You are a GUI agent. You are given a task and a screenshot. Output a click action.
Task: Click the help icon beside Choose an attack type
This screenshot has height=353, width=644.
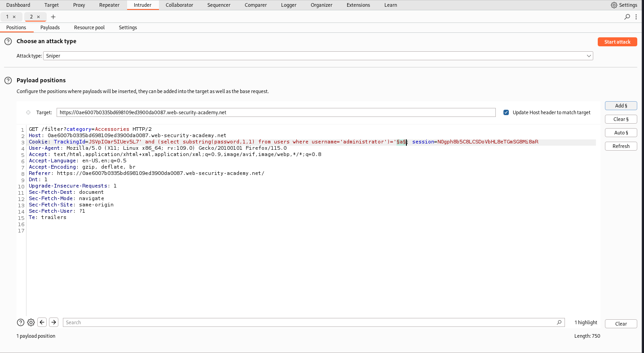[8, 41]
